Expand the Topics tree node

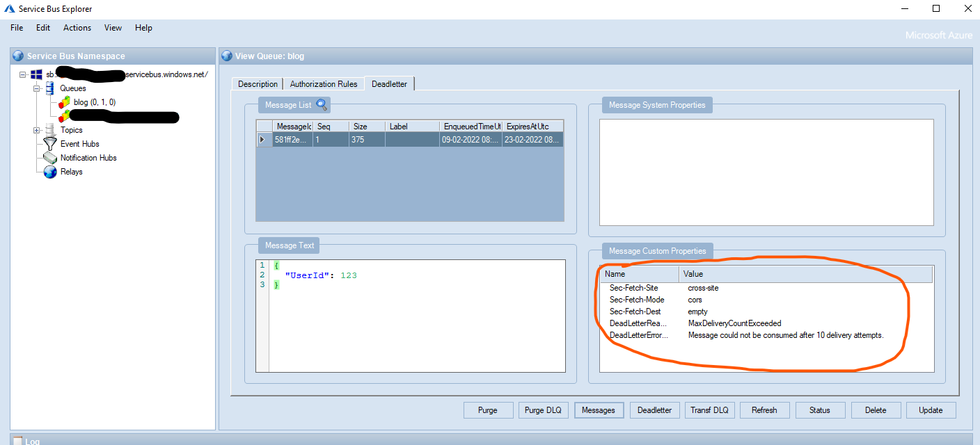(x=36, y=131)
